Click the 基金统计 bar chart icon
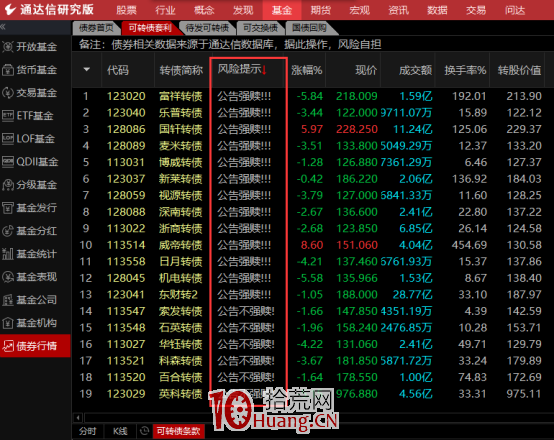Viewport: 554px width, 440px height. click(x=7, y=254)
